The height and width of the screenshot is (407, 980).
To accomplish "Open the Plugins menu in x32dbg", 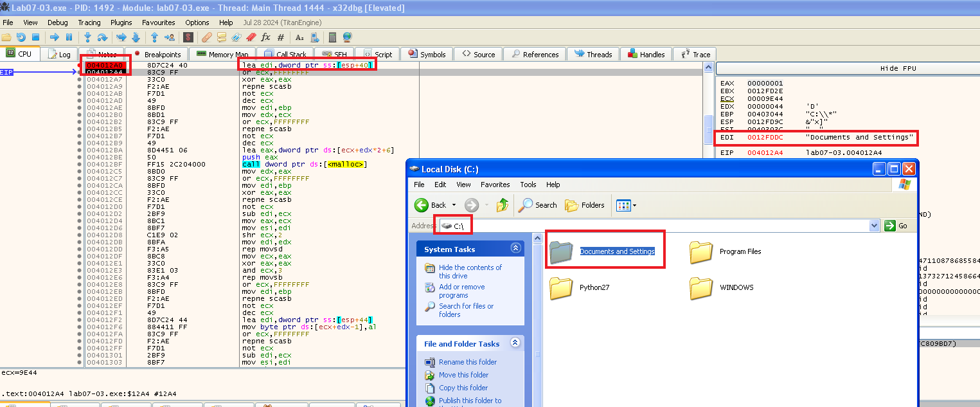I will click(121, 23).
